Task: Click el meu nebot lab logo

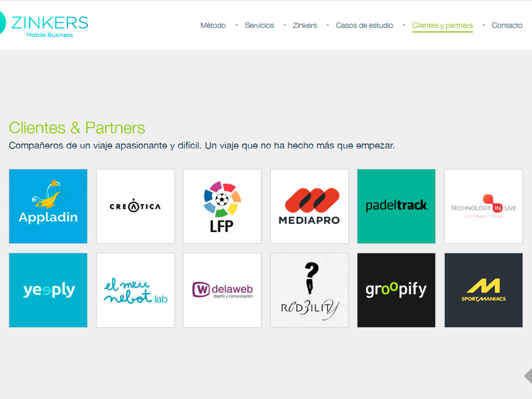Action: tap(136, 290)
